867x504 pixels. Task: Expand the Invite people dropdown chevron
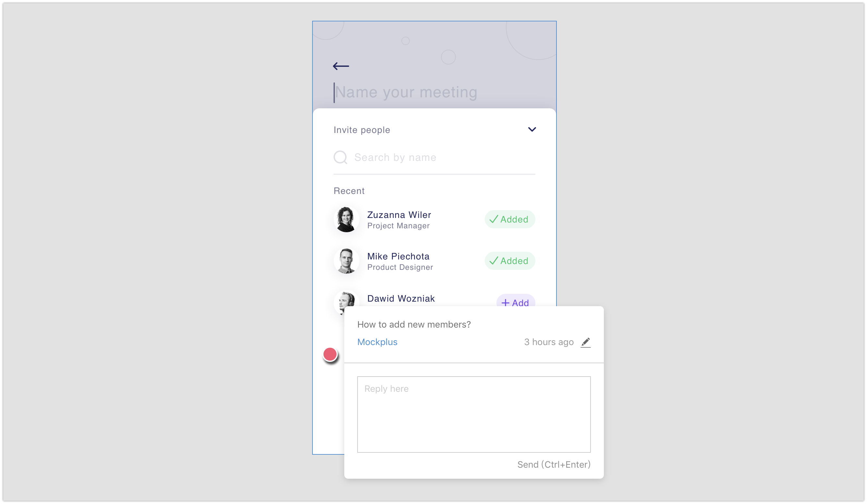(532, 129)
